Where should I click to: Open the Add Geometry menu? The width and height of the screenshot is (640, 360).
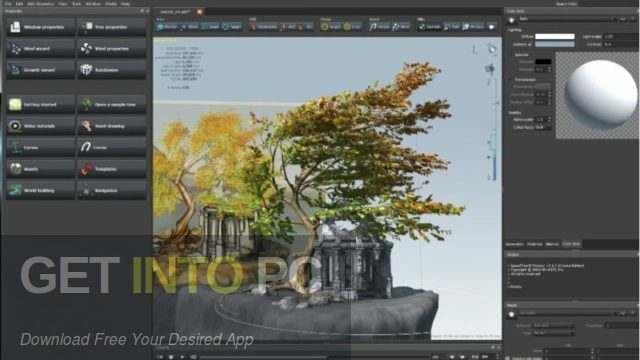[x=40, y=4]
